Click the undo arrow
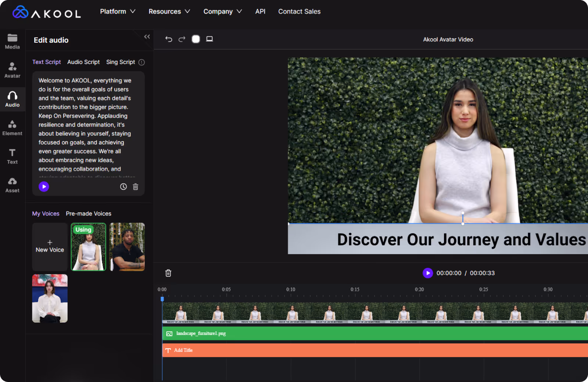 pos(169,39)
